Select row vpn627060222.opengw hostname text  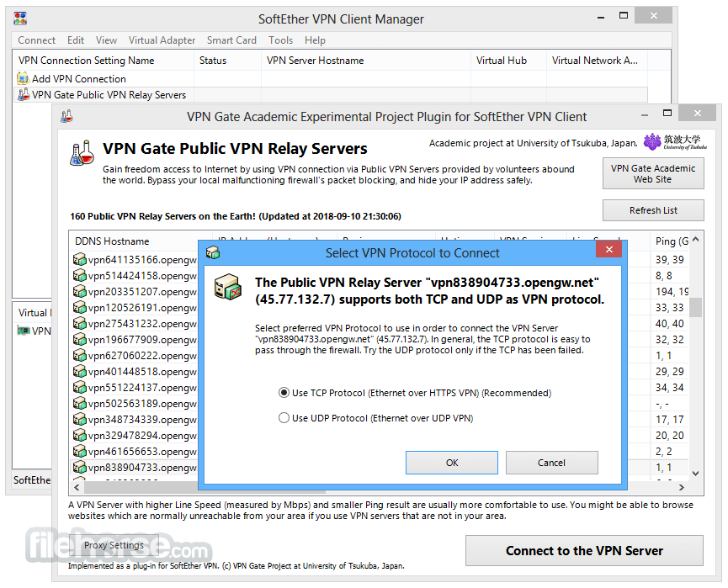[x=142, y=356]
